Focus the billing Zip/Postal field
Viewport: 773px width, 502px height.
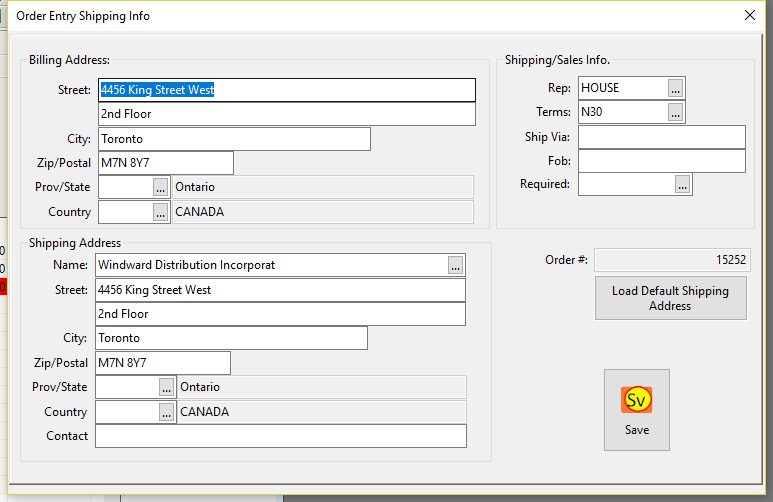[x=165, y=163]
